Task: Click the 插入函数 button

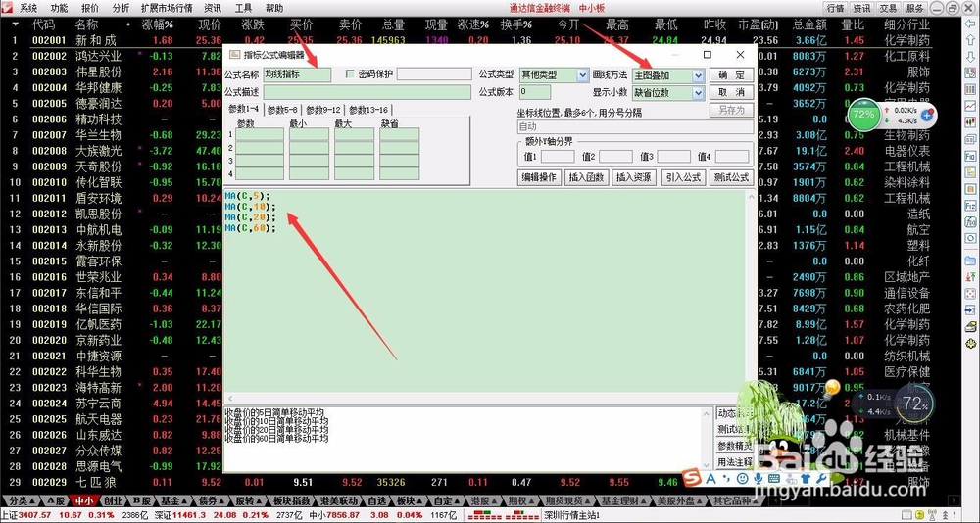Action: [x=587, y=177]
